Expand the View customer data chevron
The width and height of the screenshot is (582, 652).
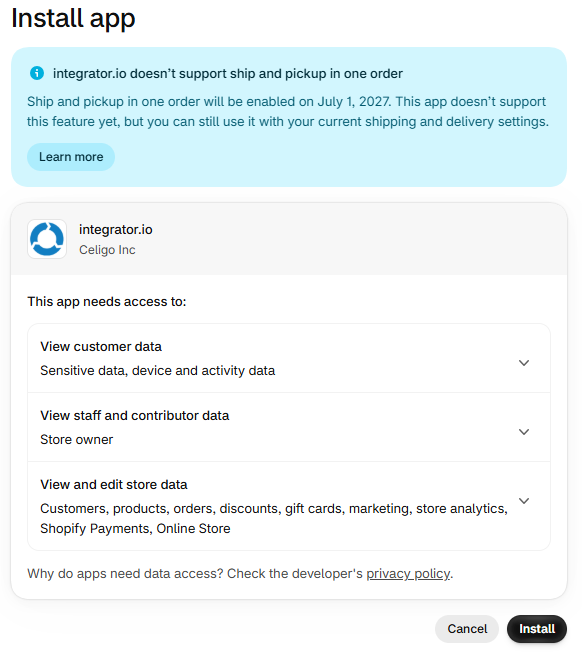pyautogui.click(x=524, y=363)
